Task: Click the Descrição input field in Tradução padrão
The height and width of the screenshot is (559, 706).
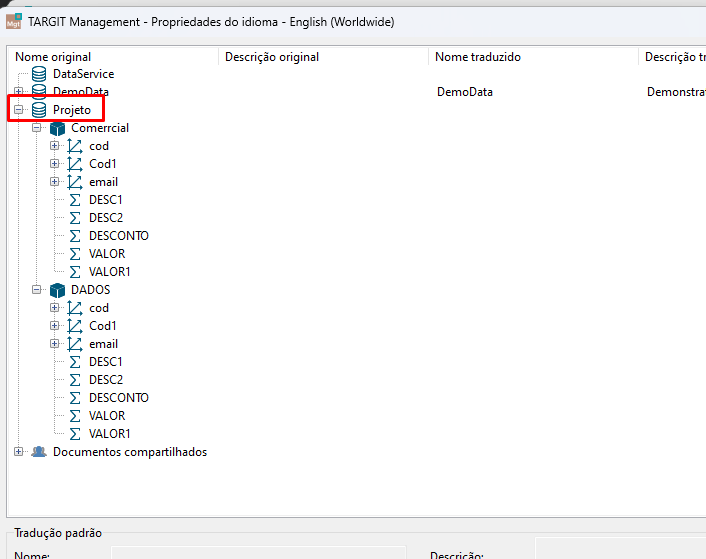Action: tap(620, 548)
